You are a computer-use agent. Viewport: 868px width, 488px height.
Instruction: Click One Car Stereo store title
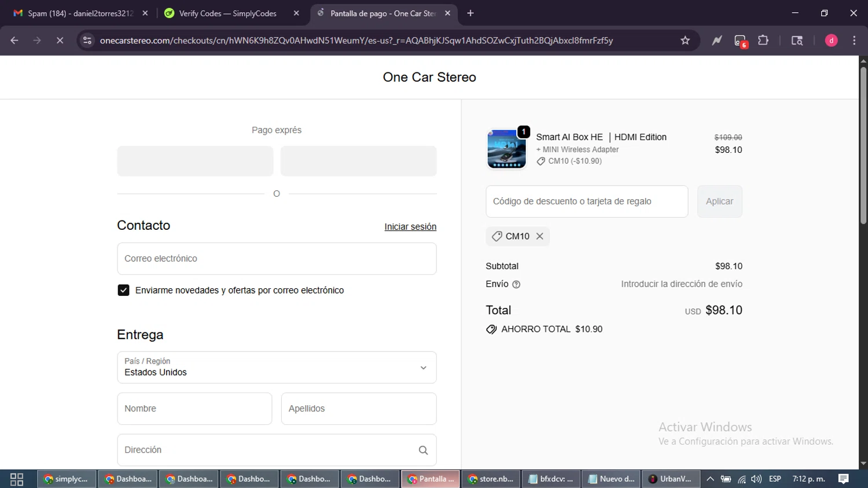(x=429, y=77)
